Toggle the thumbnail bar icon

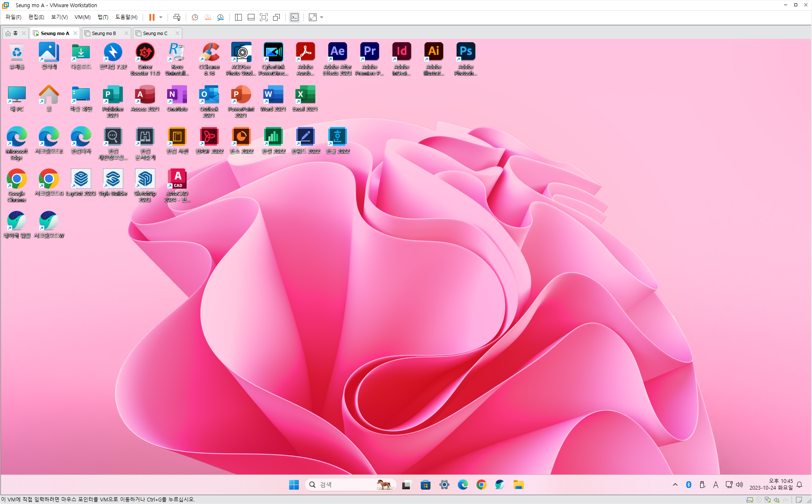(x=251, y=17)
